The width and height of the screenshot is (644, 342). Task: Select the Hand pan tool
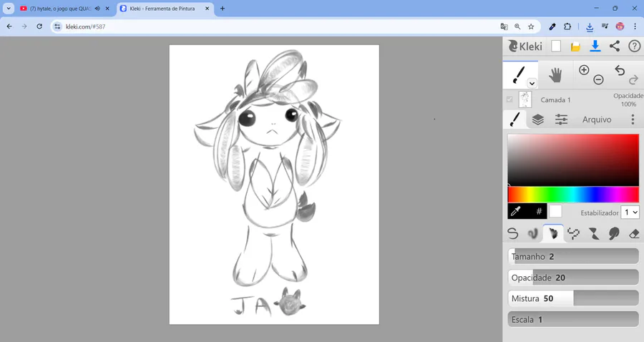tap(555, 75)
